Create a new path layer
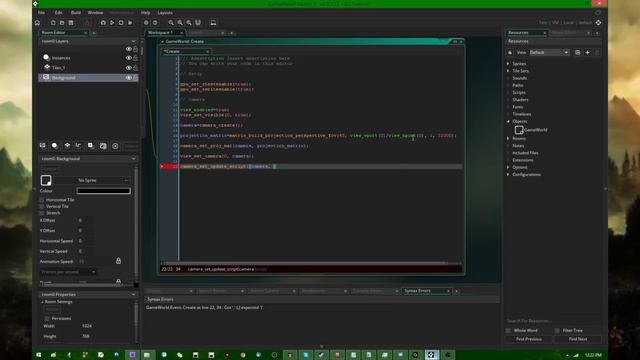Viewport: 640px width, 360px height. 78,146
